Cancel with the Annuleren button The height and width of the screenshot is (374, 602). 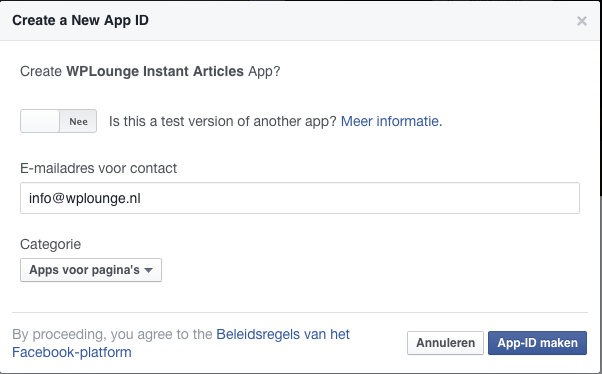445,343
